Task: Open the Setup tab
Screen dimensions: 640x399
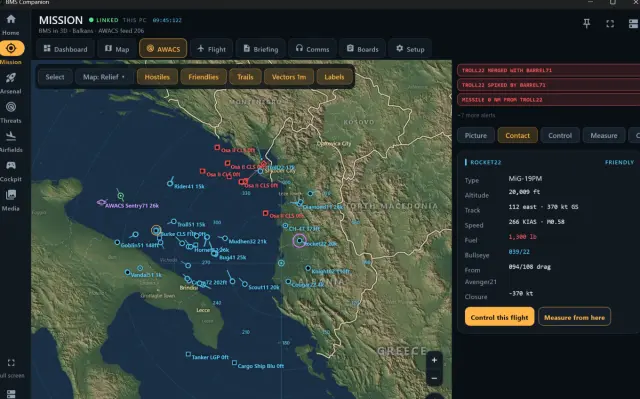Action: (x=410, y=49)
